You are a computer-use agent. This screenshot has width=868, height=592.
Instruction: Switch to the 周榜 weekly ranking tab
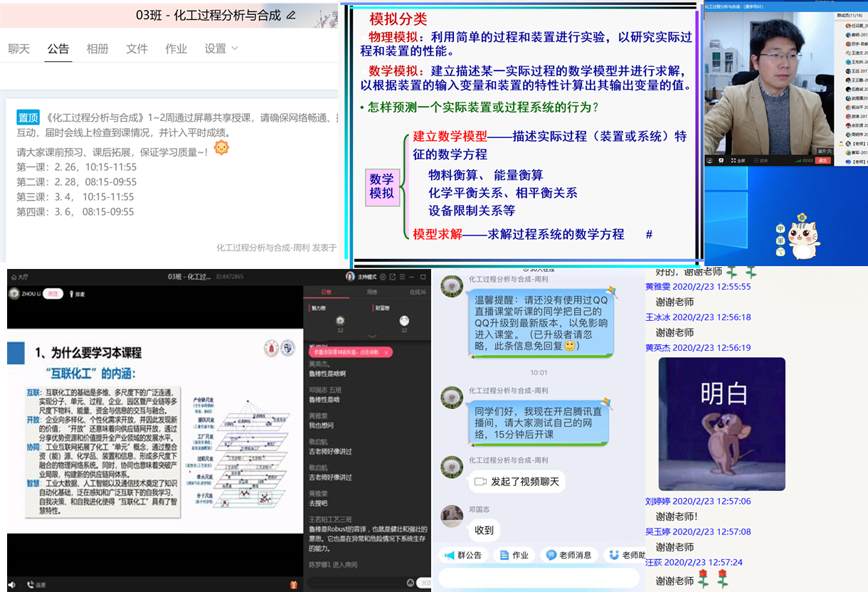pyautogui.click(x=371, y=292)
